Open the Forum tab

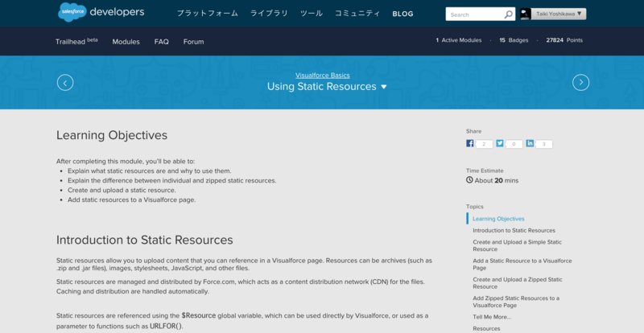pos(193,42)
